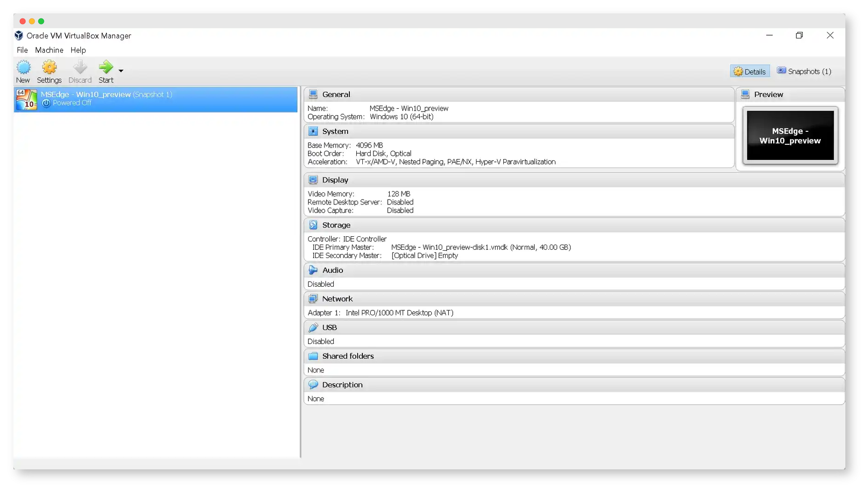Open the Audio section header link
868x492 pixels.
point(333,270)
